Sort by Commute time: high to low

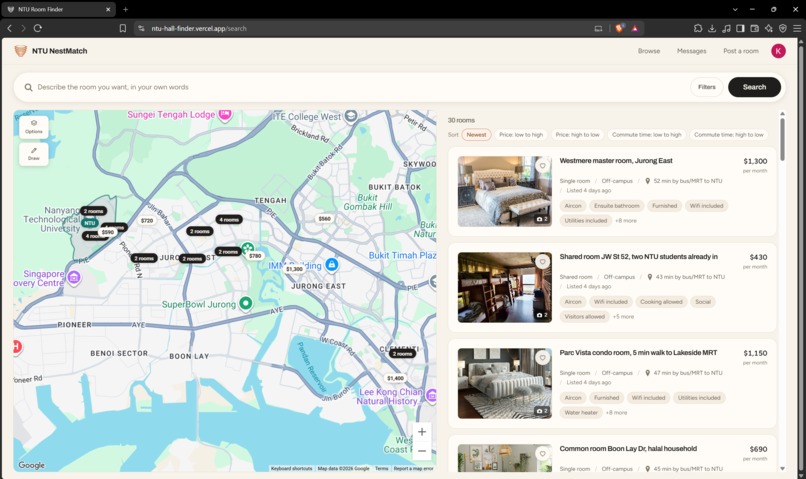click(x=728, y=135)
